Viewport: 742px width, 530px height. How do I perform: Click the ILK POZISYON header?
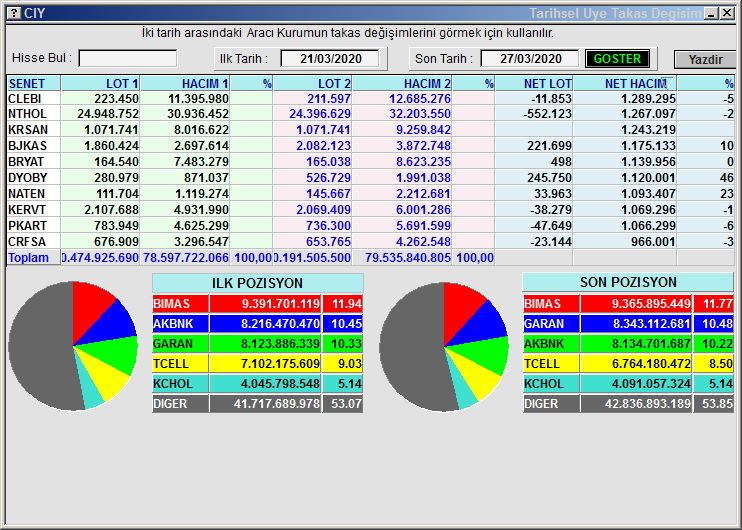click(x=257, y=283)
